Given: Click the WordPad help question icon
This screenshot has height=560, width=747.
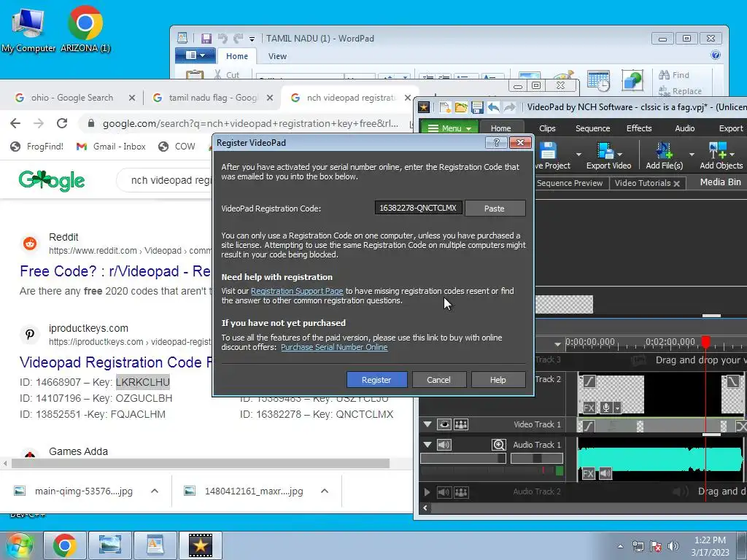Looking at the screenshot, I should point(715,55).
